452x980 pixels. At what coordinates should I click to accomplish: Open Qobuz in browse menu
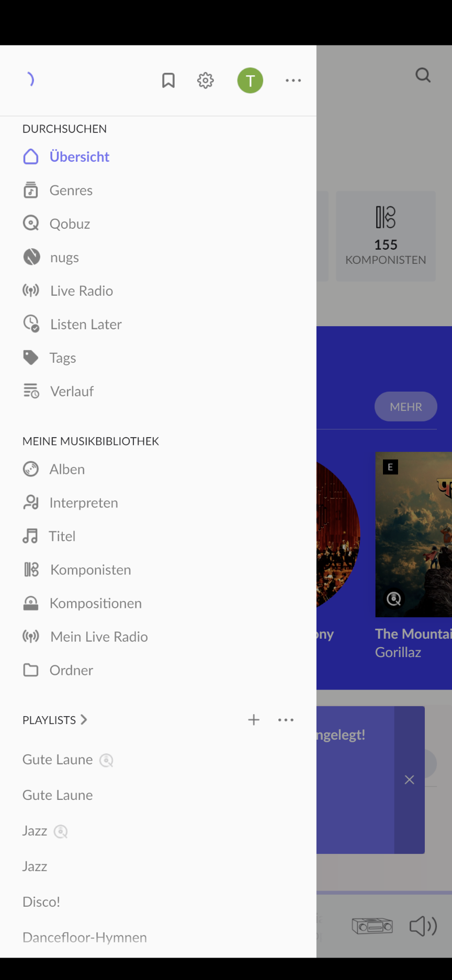(70, 224)
